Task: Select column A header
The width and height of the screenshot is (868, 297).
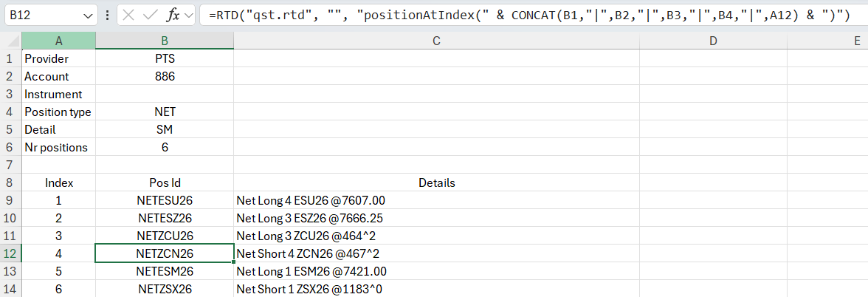Action: [59, 41]
